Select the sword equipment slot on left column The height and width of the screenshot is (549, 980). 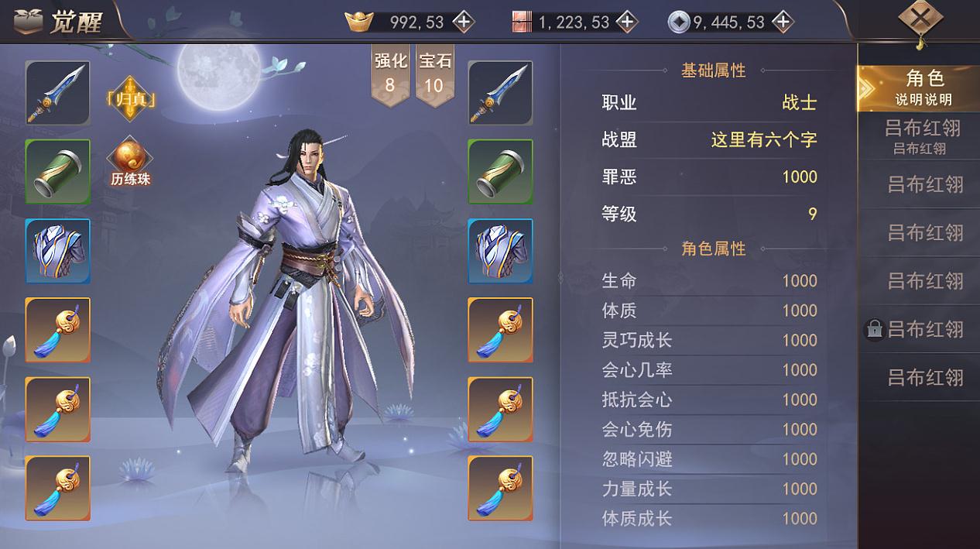point(57,93)
